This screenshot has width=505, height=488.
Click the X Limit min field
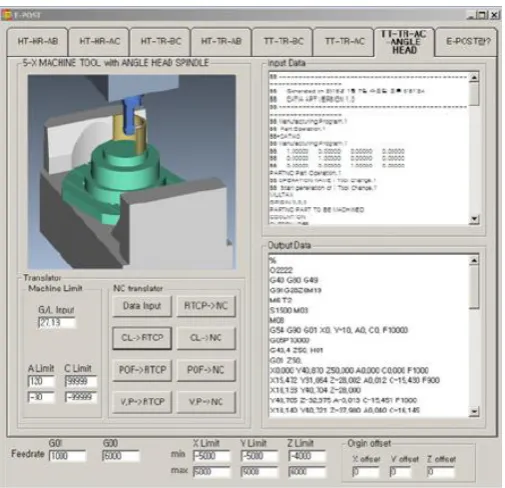(x=211, y=456)
